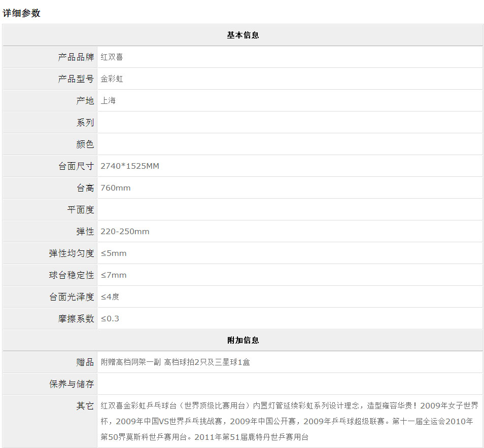Click the description line mentioning 第51届鹿特丹世乒赛
Viewport: 484px width, 448px height.
point(204,437)
